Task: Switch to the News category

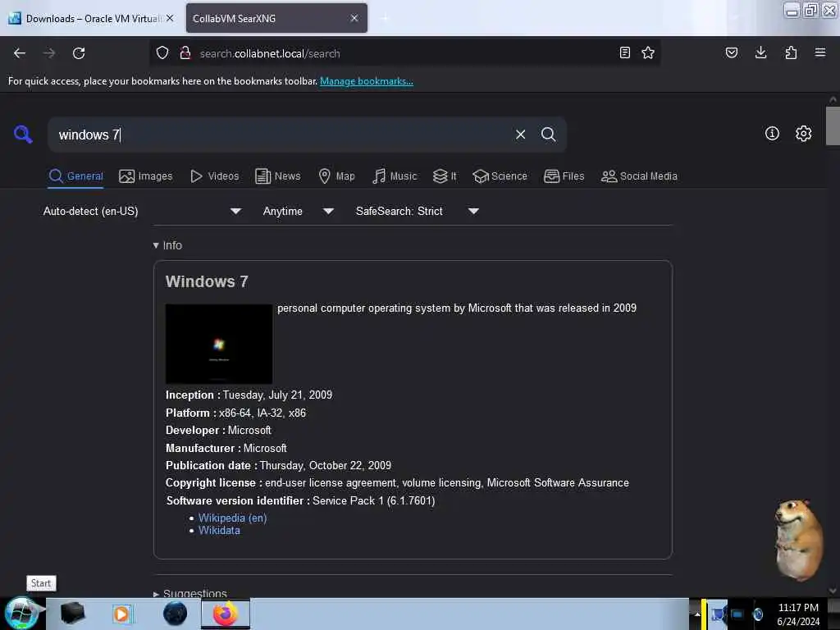Action: pos(278,176)
